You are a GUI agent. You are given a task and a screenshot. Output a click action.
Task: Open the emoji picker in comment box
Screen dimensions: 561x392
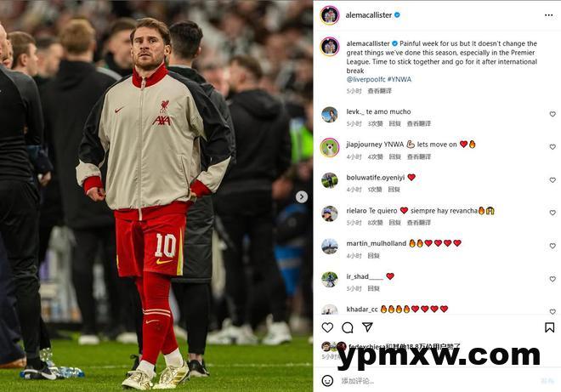pyautogui.click(x=327, y=381)
